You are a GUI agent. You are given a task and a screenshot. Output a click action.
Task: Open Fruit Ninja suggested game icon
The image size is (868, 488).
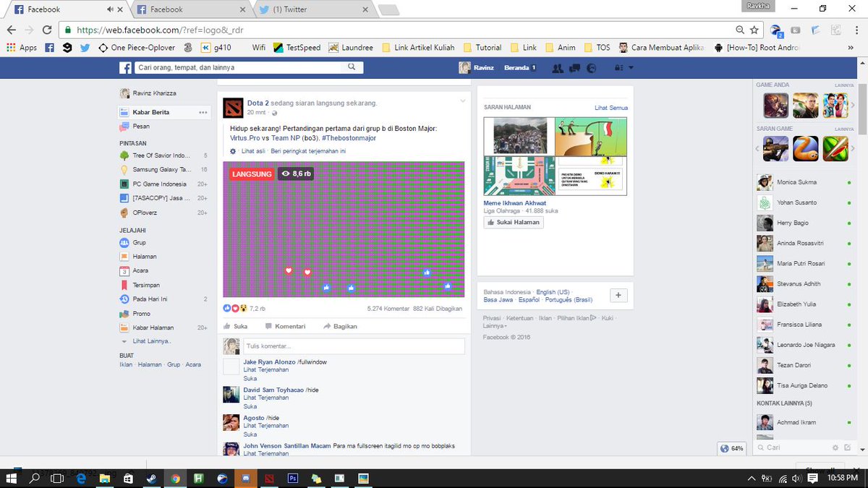[834, 149]
